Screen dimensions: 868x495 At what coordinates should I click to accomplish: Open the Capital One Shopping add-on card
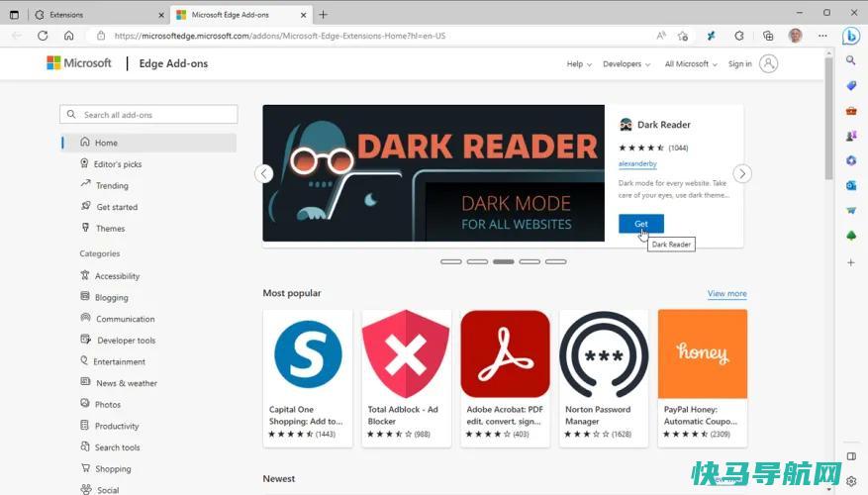307,378
